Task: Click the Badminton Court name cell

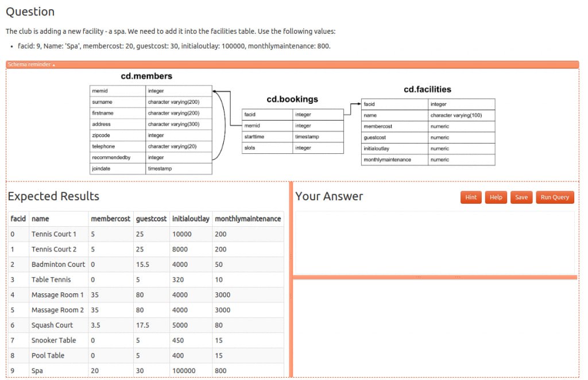Action: click(x=58, y=265)
